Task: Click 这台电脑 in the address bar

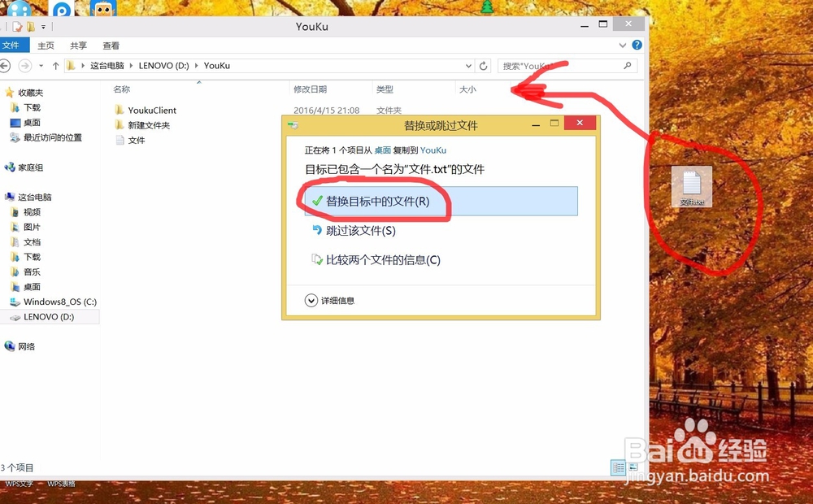Action: click(x=107, y=66)
